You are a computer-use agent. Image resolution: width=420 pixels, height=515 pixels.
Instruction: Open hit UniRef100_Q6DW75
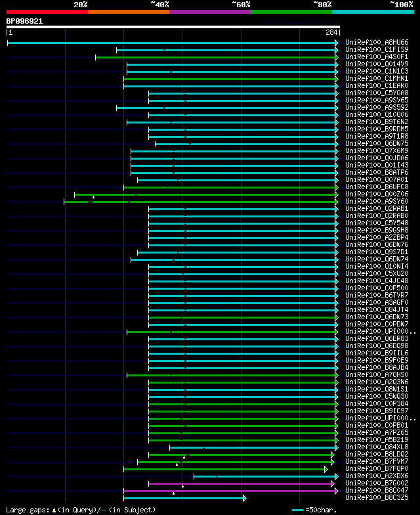point(377,143)
